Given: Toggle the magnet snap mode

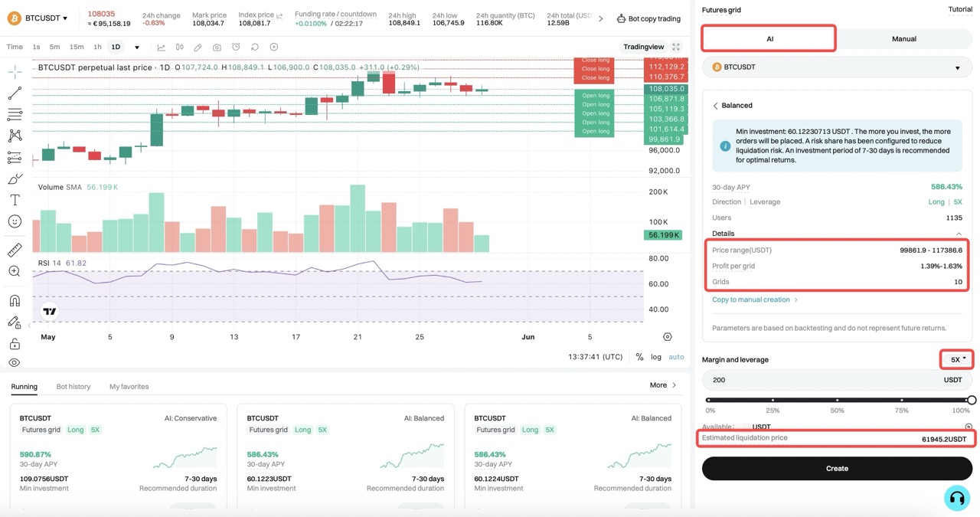Looking at the screenshot, I should pyautogui.click(x=15, y=300).
